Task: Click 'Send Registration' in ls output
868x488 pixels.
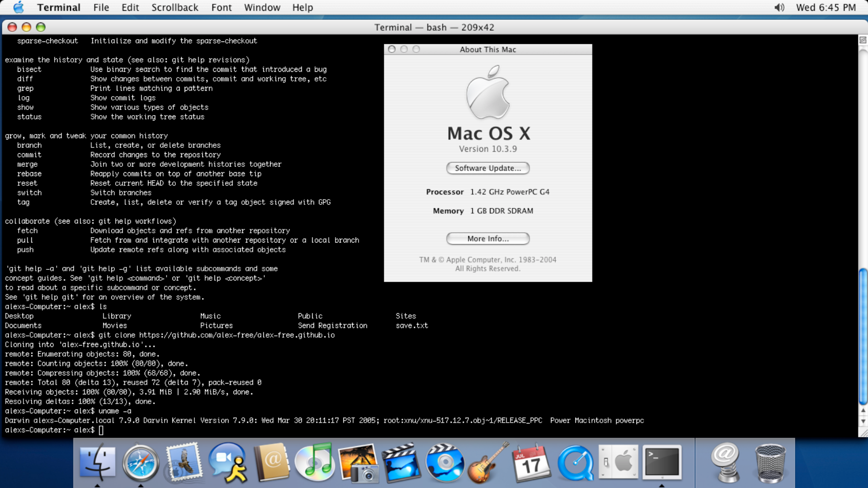Action: [x=333, y=325]
